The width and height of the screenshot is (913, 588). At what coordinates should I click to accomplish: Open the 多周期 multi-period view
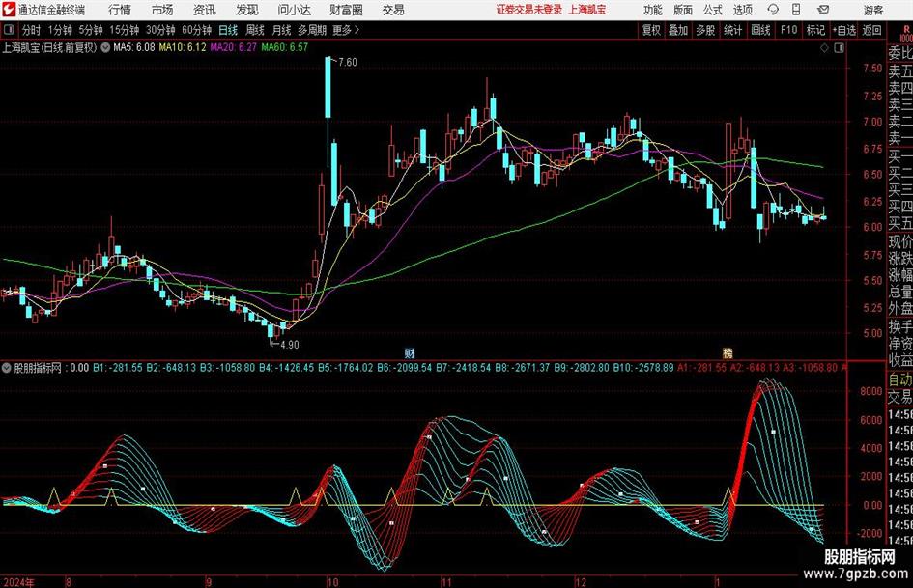312,30
